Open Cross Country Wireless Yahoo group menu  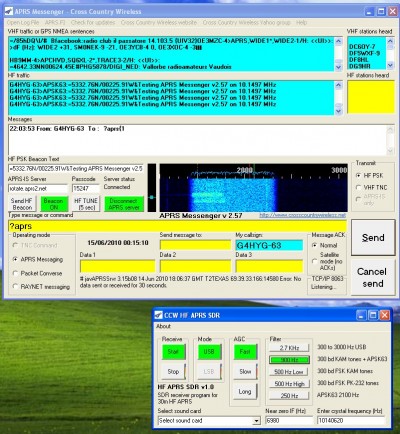[x=247, y=23]
